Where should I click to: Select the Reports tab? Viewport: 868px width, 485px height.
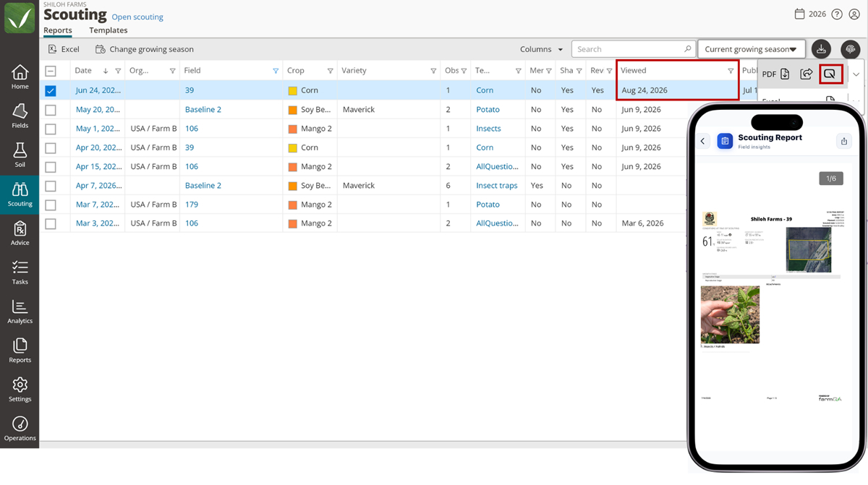57,30
